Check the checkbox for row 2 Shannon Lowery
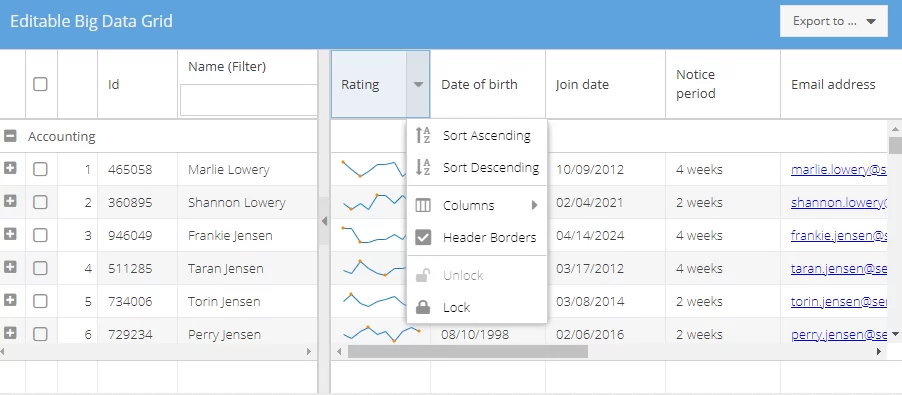The width and height of the screenshot is (902, 395). click(40, 202)
